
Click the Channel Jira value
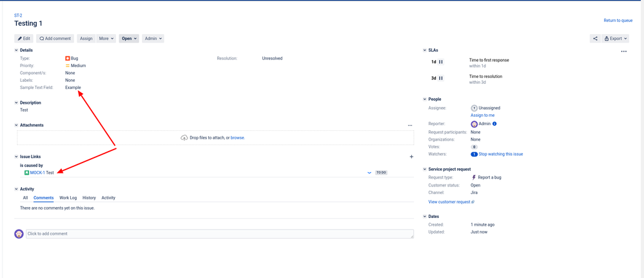pyautogui.click(x=474, y=192)
